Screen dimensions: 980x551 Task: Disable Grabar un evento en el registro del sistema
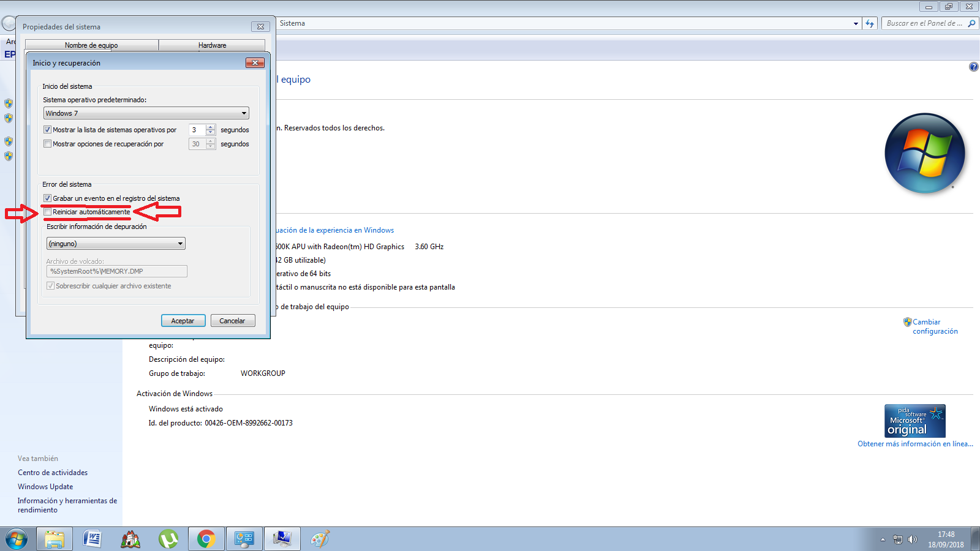point(47,198)
